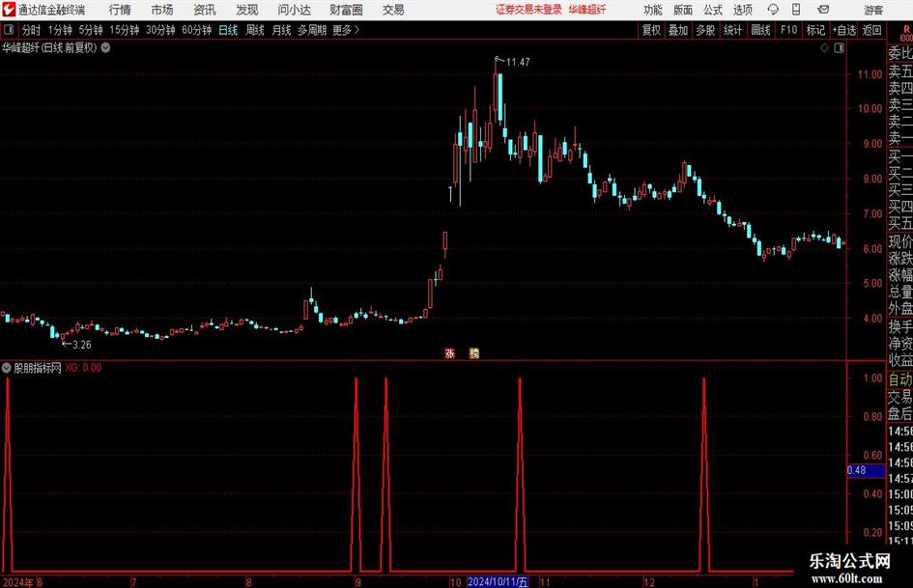This screenshot has width=913, height=588.
Task: Switch to the 分时 chart tab
Action: pyautogui.click(x=32, y=30)
